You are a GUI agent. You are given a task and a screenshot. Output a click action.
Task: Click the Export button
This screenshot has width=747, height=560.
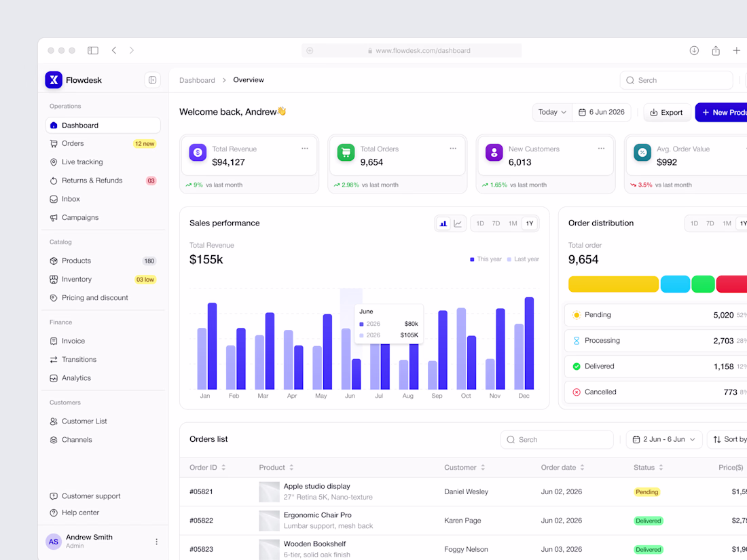coord(667,113)
